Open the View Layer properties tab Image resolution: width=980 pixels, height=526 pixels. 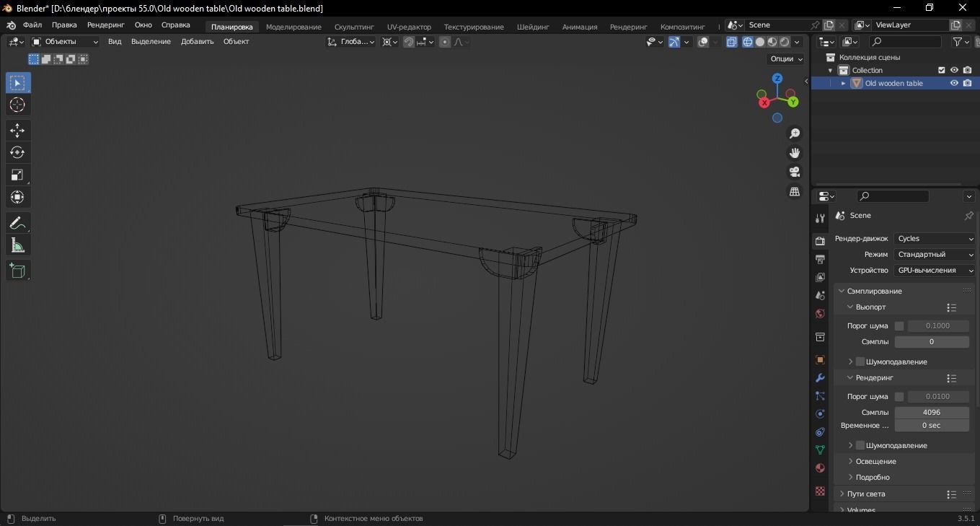[820, 277]
